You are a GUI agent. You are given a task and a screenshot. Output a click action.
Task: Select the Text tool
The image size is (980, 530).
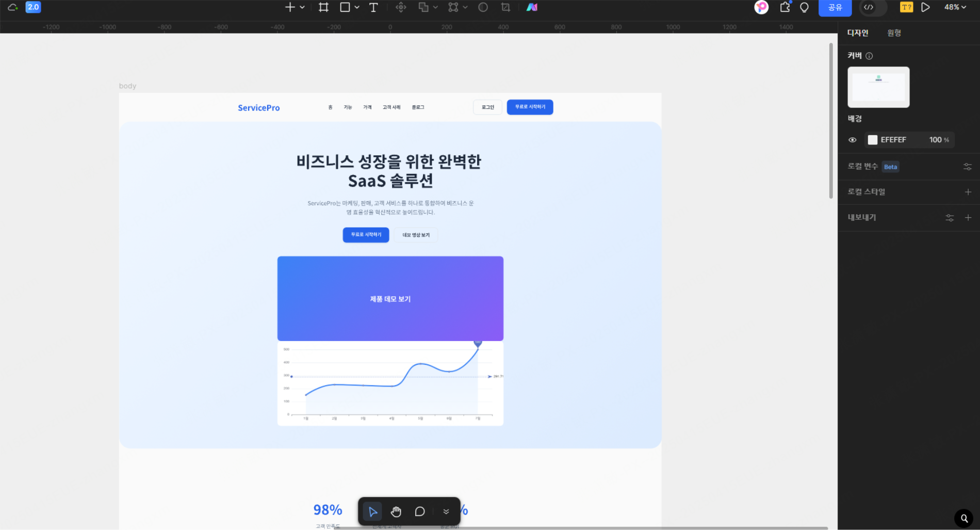tap(373, 7)
